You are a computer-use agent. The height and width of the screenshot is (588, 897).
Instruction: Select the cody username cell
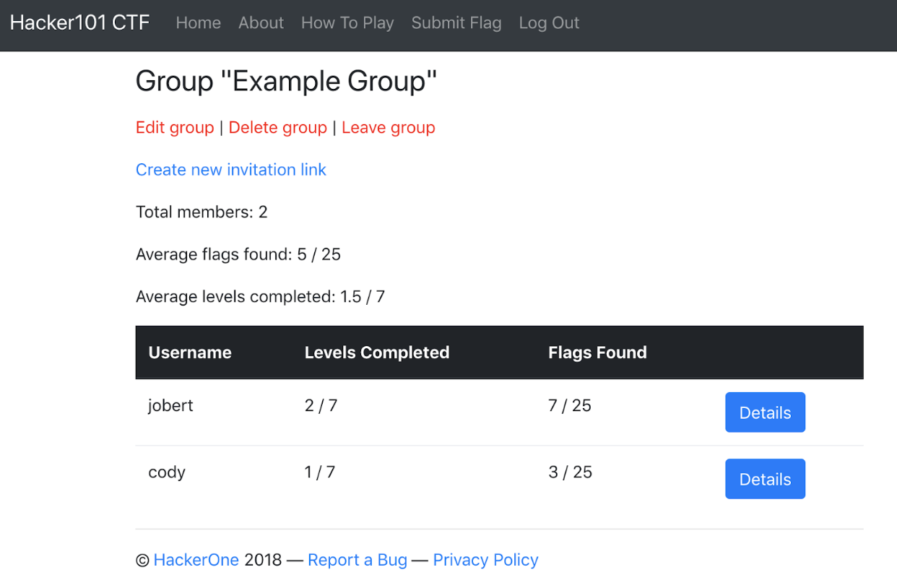point(167,472)
